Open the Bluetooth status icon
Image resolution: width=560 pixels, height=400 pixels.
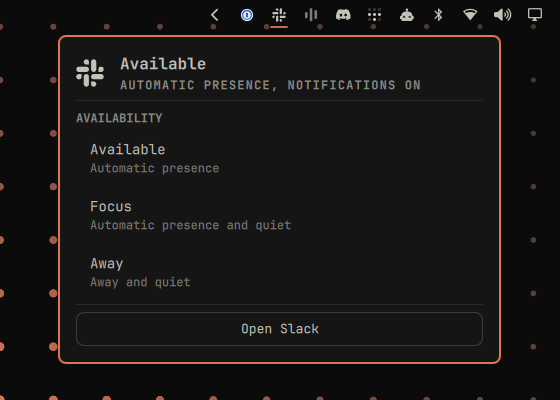pyautogui.click(x=438, y=15)
